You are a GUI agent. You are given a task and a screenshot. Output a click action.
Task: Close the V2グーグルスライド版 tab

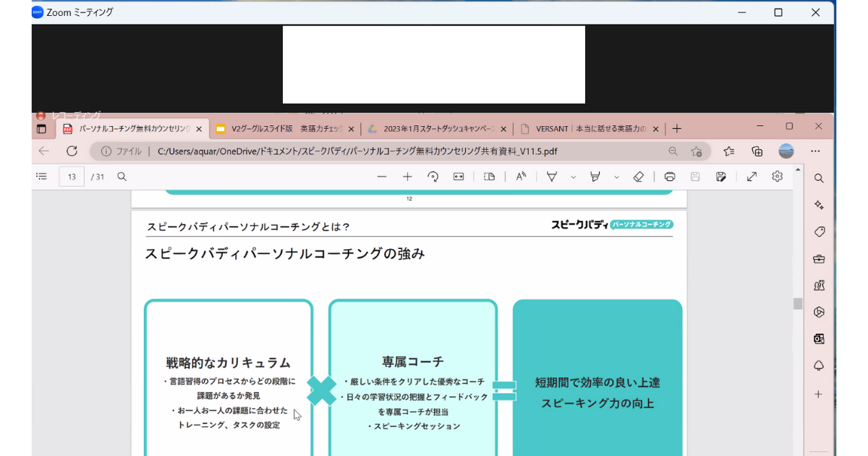pos(351,129)
